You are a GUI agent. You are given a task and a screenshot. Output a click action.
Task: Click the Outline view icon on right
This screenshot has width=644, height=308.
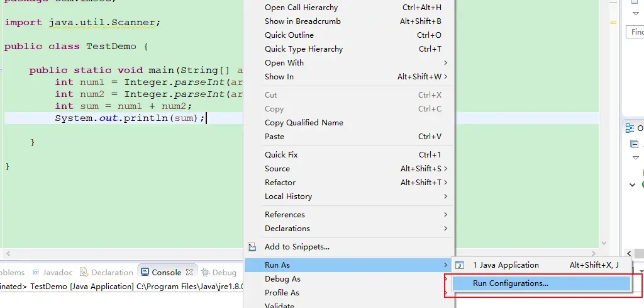(630, 128)
